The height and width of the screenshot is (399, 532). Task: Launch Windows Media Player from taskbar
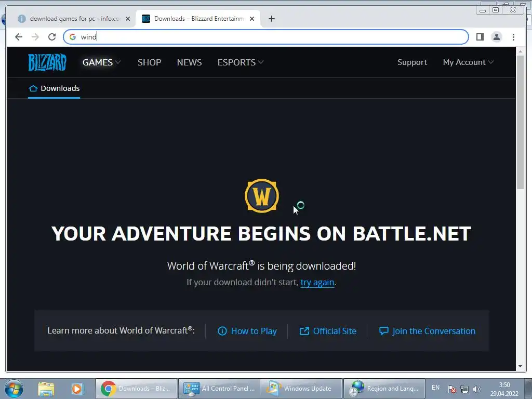pyautogui.click(x=77, y=389)
